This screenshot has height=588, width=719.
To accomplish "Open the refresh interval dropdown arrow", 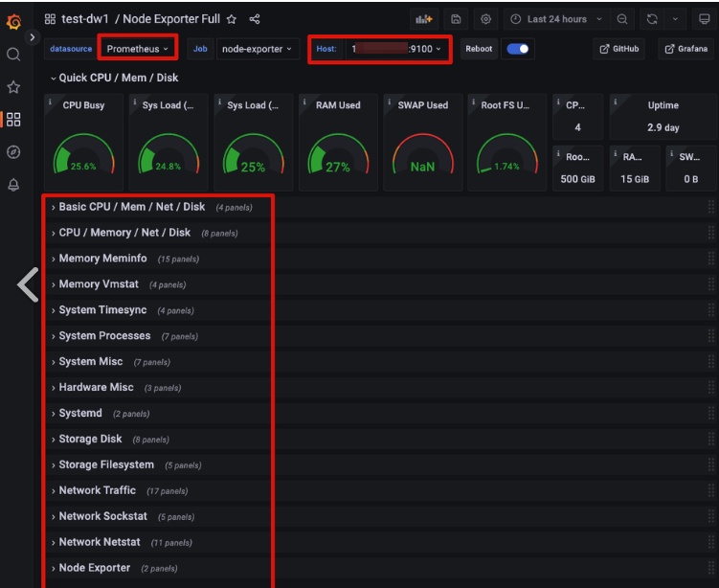I will point(675,19).
